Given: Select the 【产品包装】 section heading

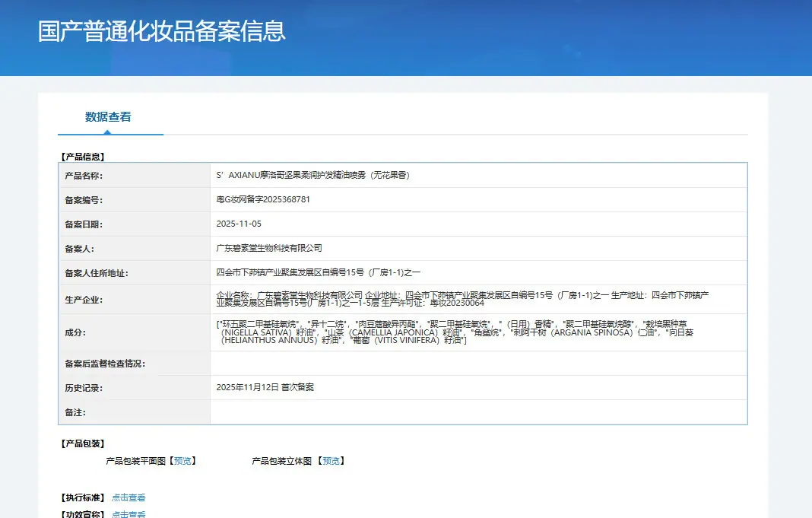Looking at the screenshot, I should (x=83, y=443).
